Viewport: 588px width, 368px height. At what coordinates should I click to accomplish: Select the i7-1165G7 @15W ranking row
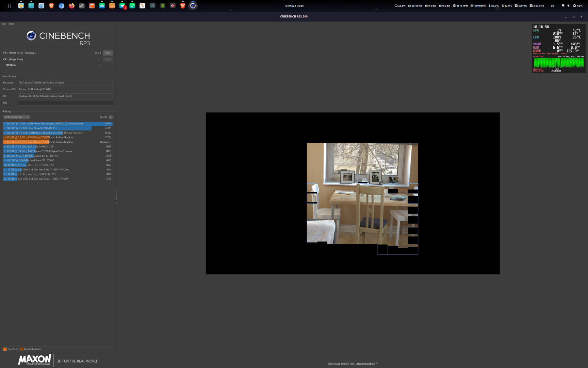[x=58, y=179]
